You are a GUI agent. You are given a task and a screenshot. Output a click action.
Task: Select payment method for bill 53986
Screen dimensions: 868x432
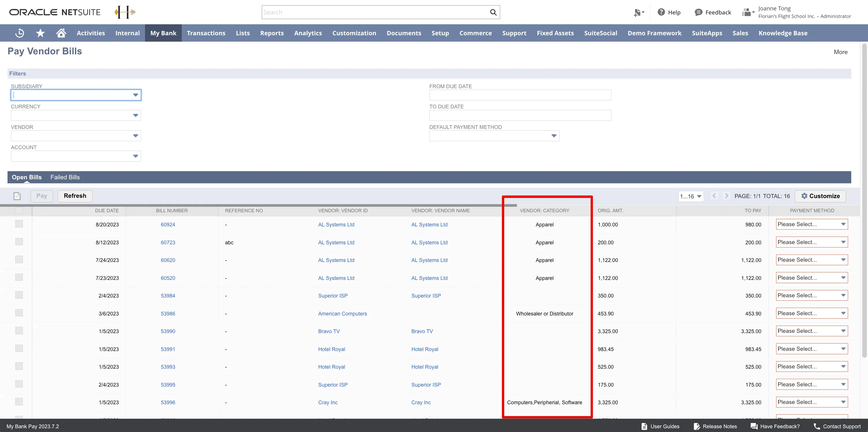(812, 313)
